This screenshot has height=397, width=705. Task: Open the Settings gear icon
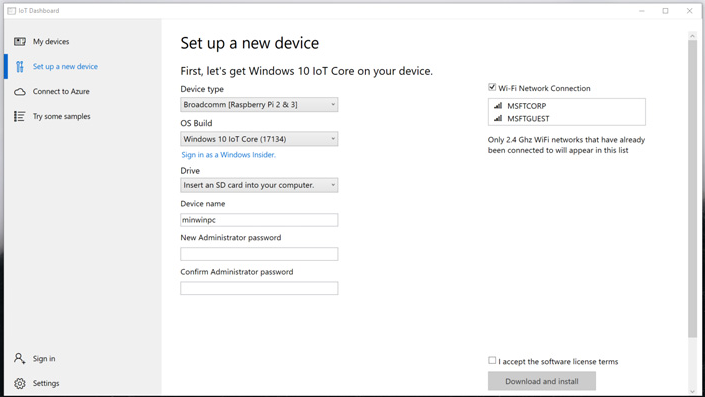click(20, 384)
